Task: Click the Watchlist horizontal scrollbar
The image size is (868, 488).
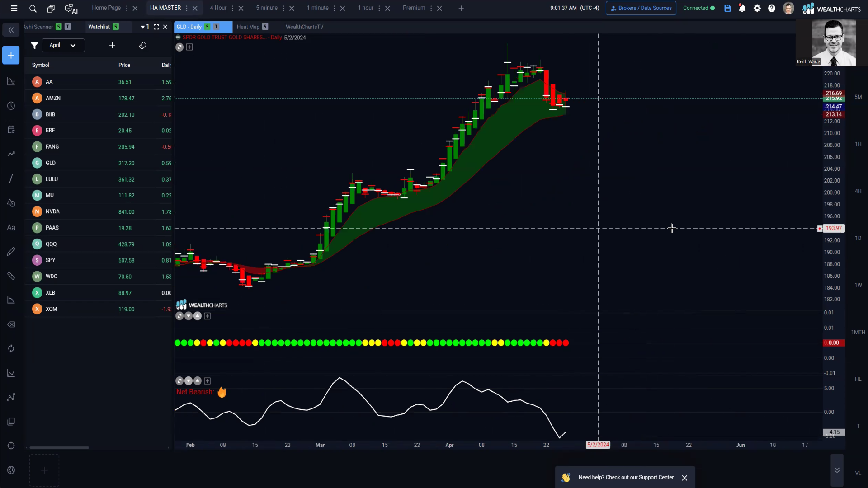Action: click(59, 447)
